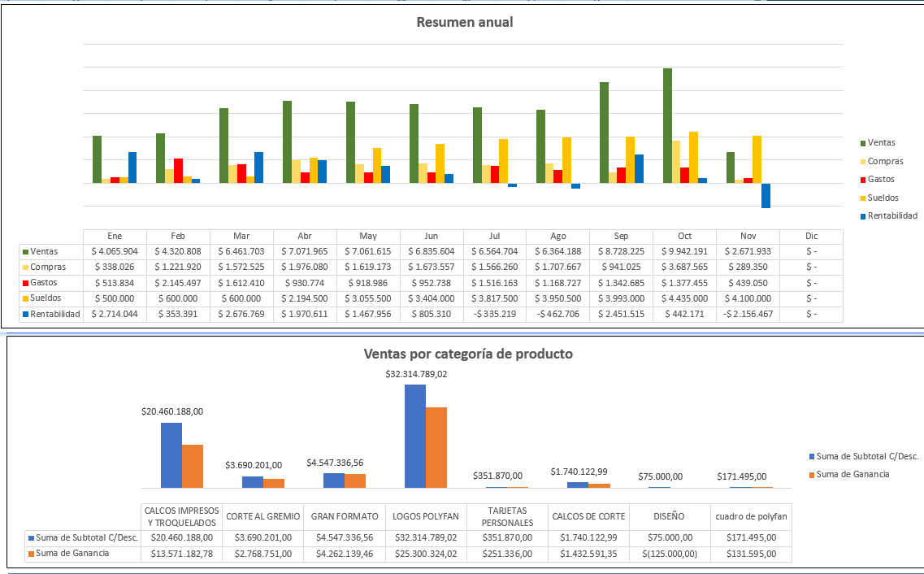Click the Ventas row header in the annual data table
The height and width of the screenshot is (574, 924).
tap(51, 252)
